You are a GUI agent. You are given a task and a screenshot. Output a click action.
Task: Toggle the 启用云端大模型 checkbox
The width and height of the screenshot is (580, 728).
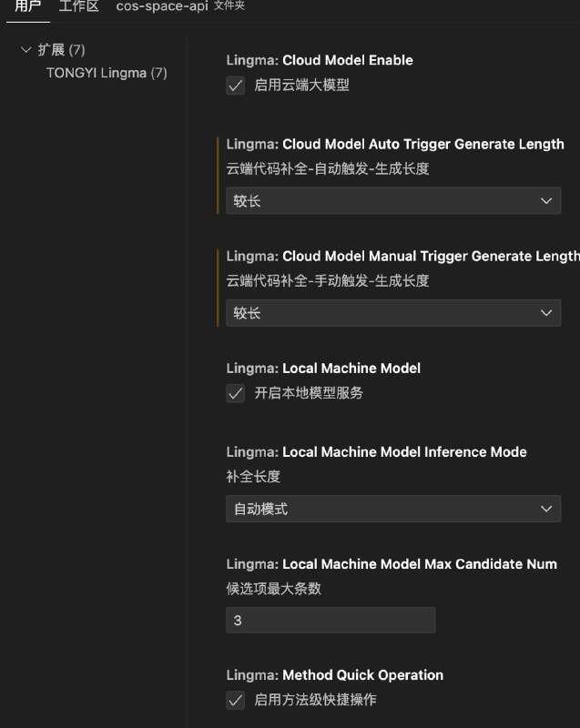tap(236, 86)
